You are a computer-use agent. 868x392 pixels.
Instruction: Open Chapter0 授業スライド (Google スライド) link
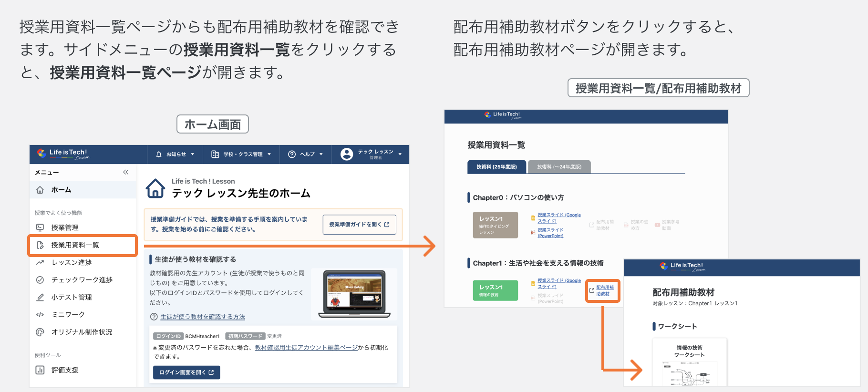[x=559, y=218]
